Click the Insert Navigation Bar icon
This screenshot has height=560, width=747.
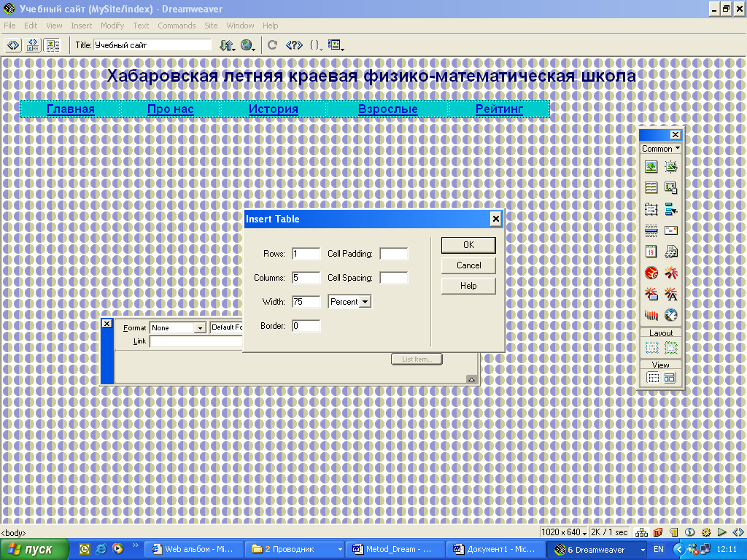671,209
